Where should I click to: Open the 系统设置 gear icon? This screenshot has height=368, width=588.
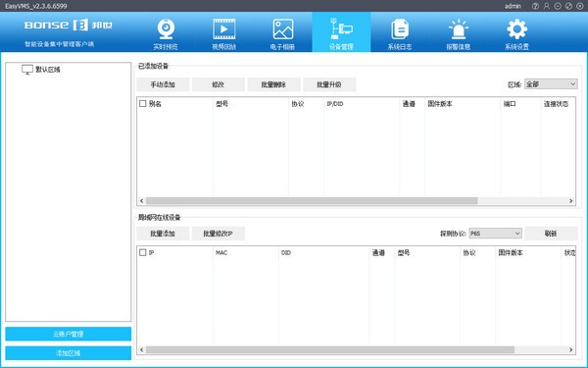coord(516,29)
